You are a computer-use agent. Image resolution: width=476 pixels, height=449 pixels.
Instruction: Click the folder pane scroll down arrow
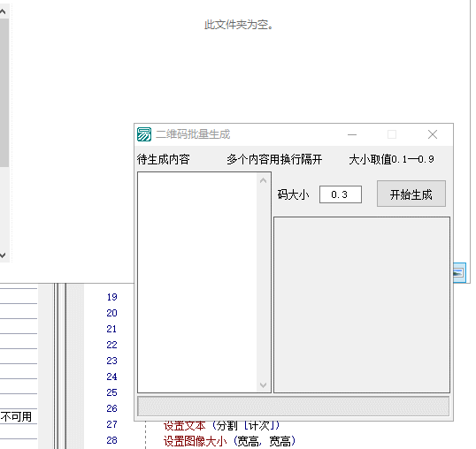[3, 255]
